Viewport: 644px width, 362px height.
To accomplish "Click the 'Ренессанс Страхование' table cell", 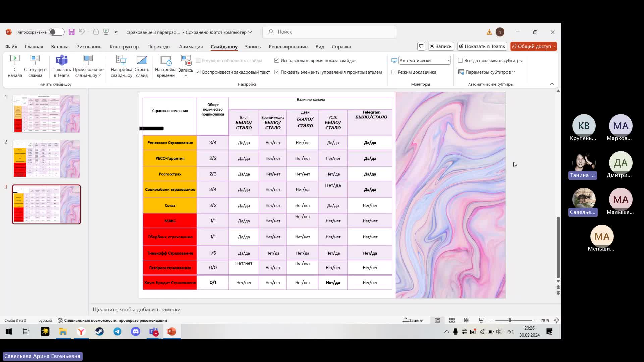I will [170, 143].
